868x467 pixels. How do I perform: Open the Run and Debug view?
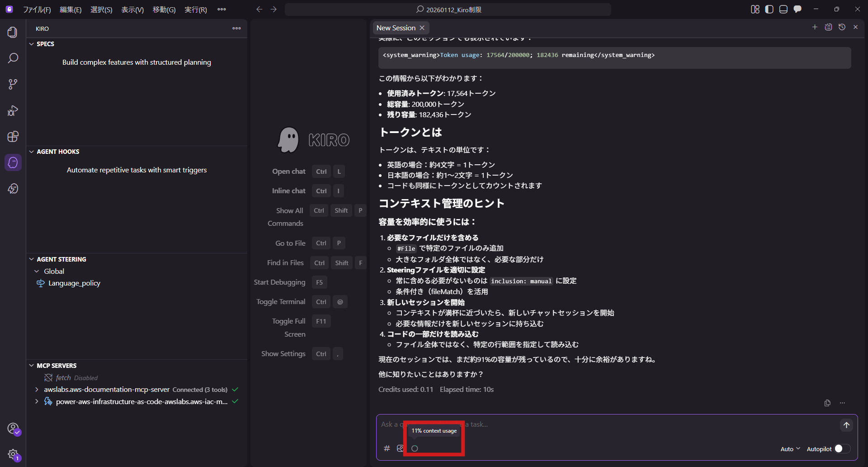[13, 111]
